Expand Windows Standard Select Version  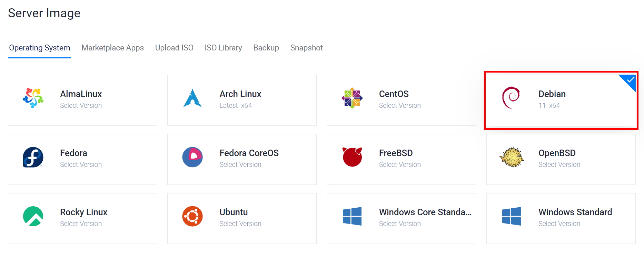tap(559, 224)
